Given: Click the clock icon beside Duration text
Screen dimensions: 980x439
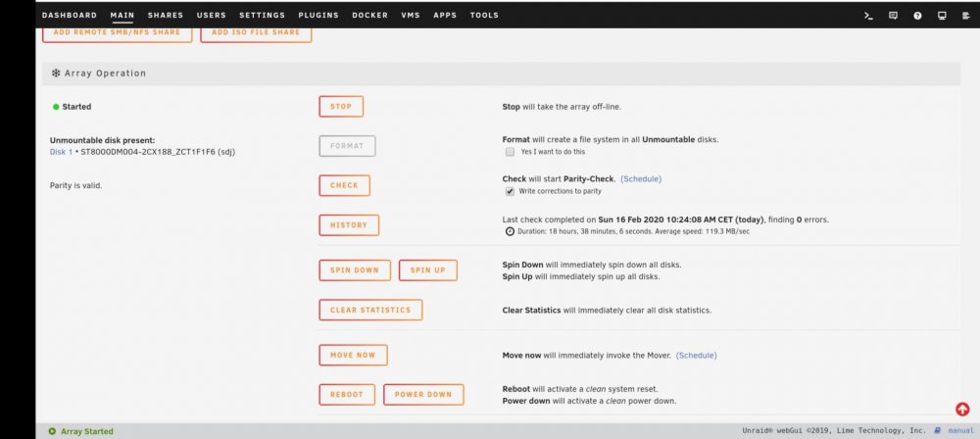Looking at the screenshot, I should [x=510, y=231].
